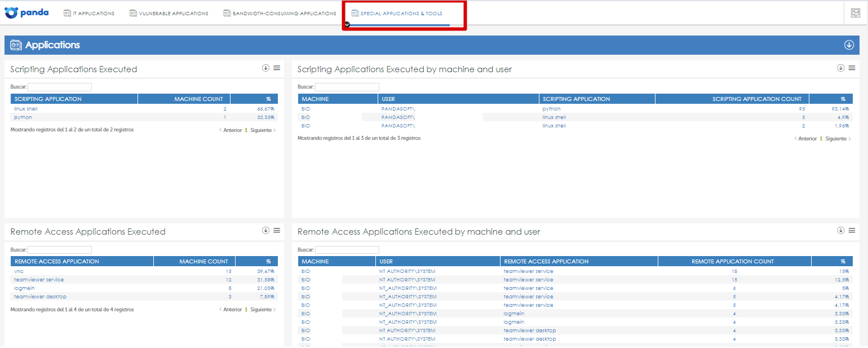The height and width of the screenshot is (348, 868).
Task: Sort by the SCRIPTING APPLICATION column in left table
Action: [74, 99]
